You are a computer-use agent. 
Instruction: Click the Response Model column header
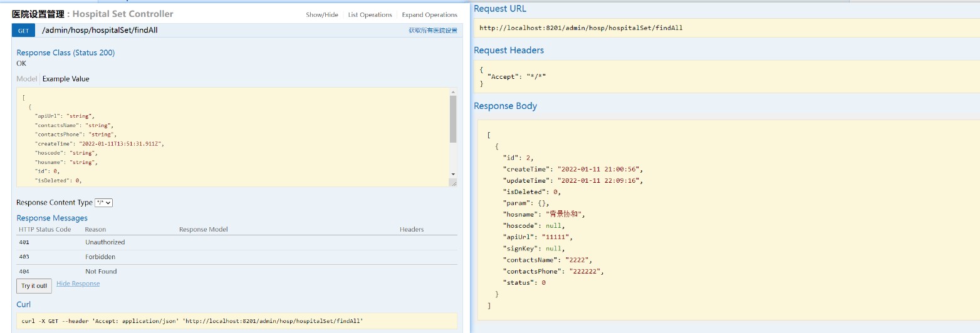coord(204,230)
